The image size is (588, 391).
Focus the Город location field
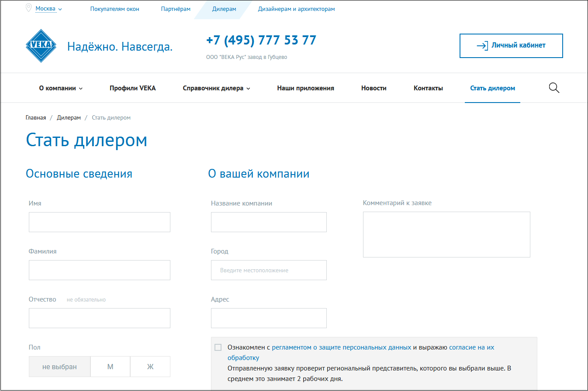[x=269, y=270]
